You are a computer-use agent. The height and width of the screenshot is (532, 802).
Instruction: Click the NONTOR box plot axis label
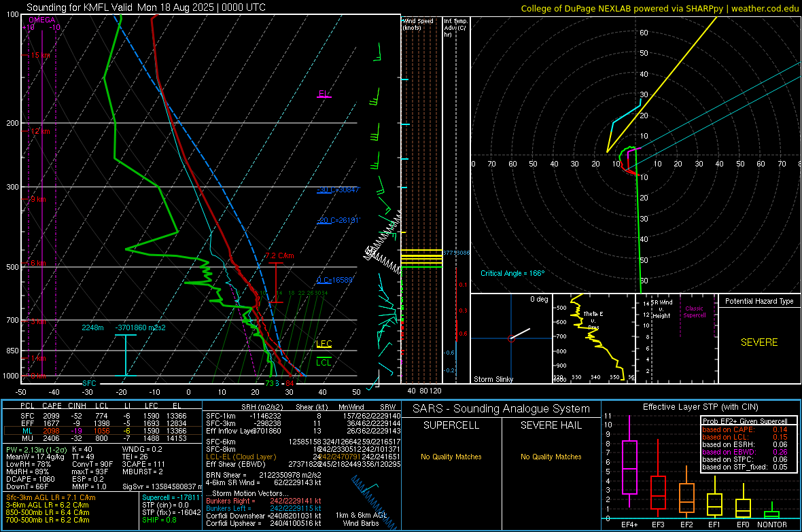[772, 525]
